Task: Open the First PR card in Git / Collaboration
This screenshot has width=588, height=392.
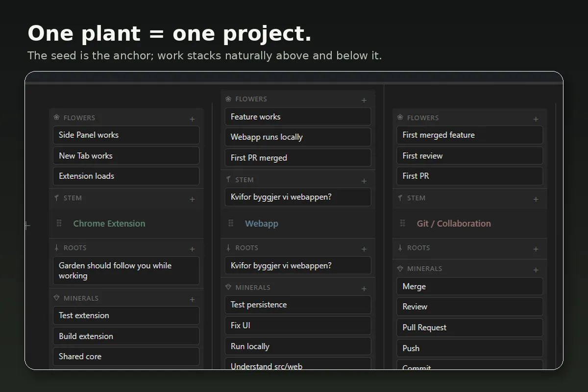Action: click(470, 176)
